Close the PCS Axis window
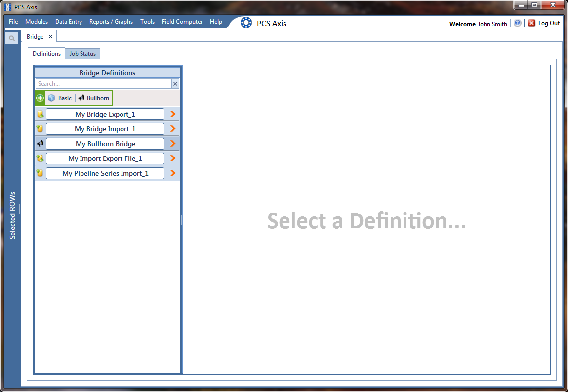 pos(553,5)
